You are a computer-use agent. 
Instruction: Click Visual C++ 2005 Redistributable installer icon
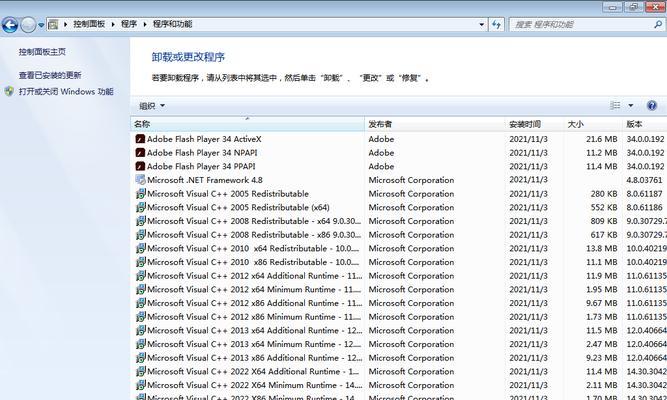(x=140, y=194)
